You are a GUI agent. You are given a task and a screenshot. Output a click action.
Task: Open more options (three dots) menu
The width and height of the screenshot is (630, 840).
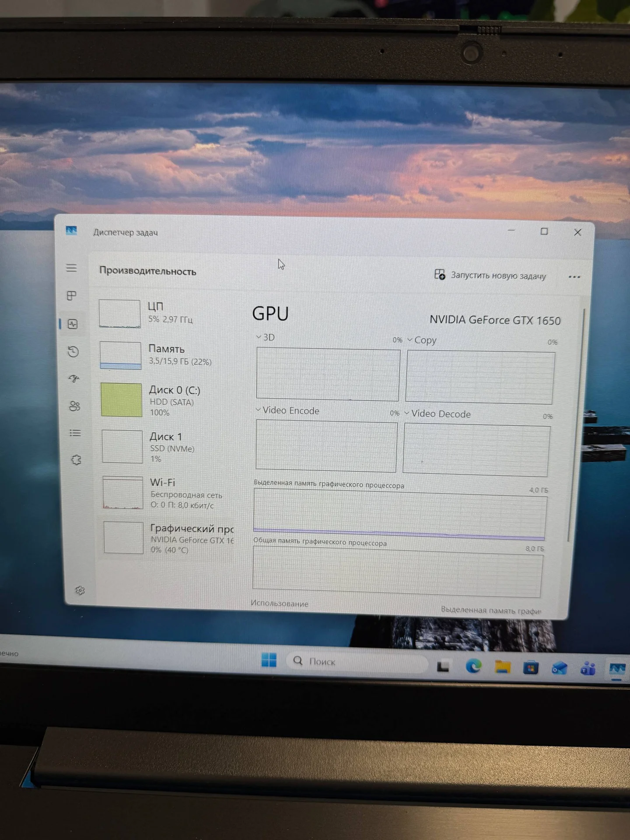[x=574, y=277]
